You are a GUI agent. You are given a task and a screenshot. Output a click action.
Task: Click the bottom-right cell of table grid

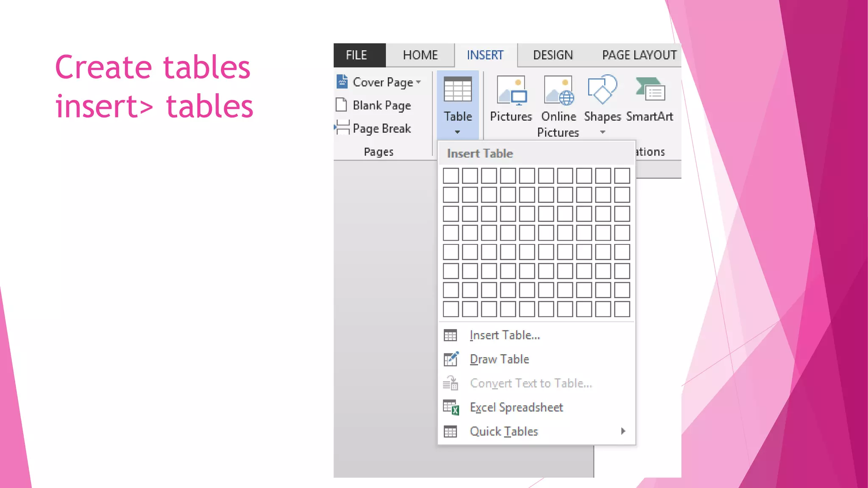pyautogui.click(x=622, y=309)
